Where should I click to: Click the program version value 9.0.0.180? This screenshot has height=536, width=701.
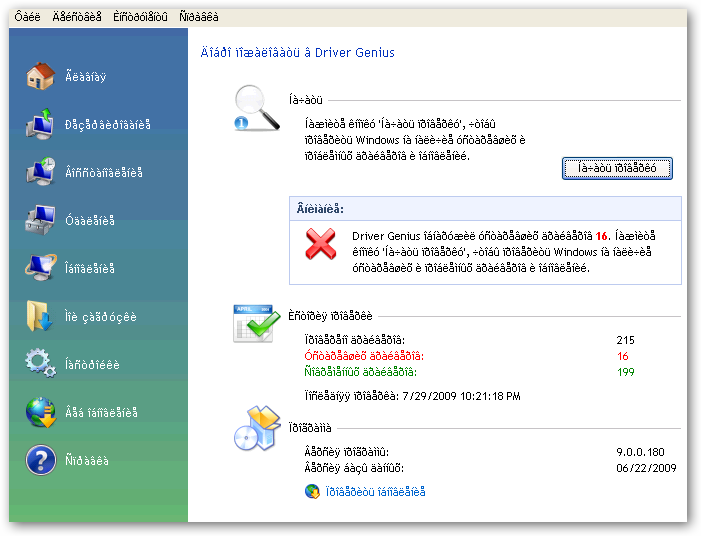[640, 452]
